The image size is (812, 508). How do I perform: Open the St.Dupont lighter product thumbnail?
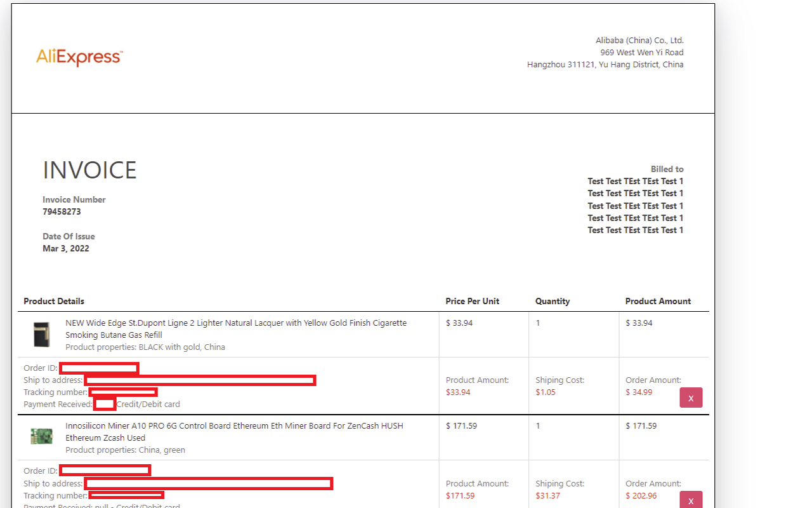pos(42,335)
